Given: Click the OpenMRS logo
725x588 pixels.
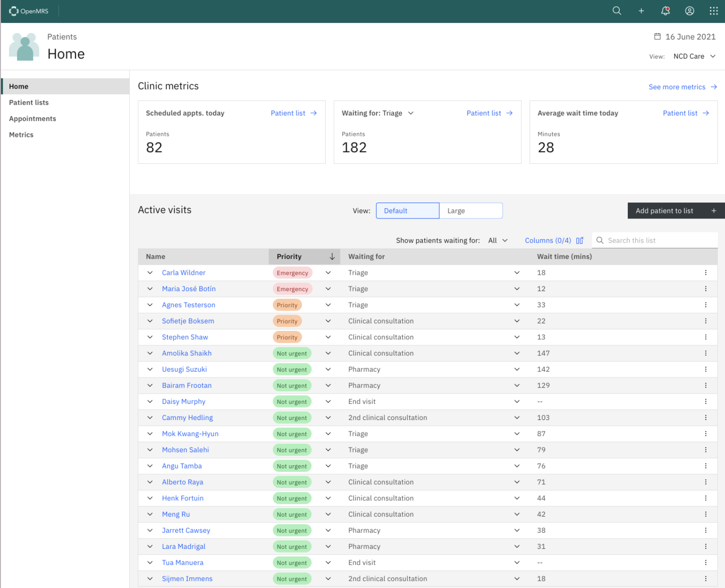Looking at the screenshot, I should click(x=29, y=11).
